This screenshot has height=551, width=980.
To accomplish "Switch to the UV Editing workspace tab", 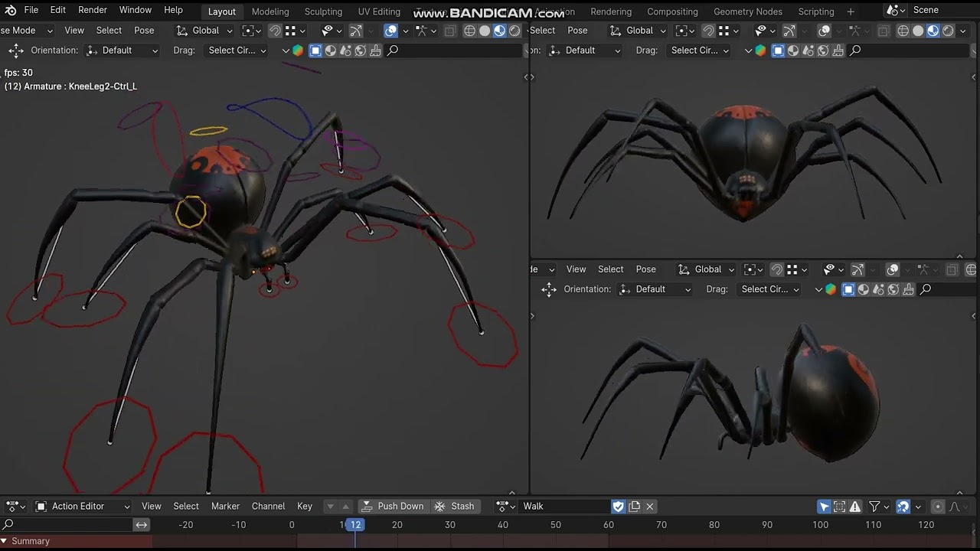I will [379, 11].
